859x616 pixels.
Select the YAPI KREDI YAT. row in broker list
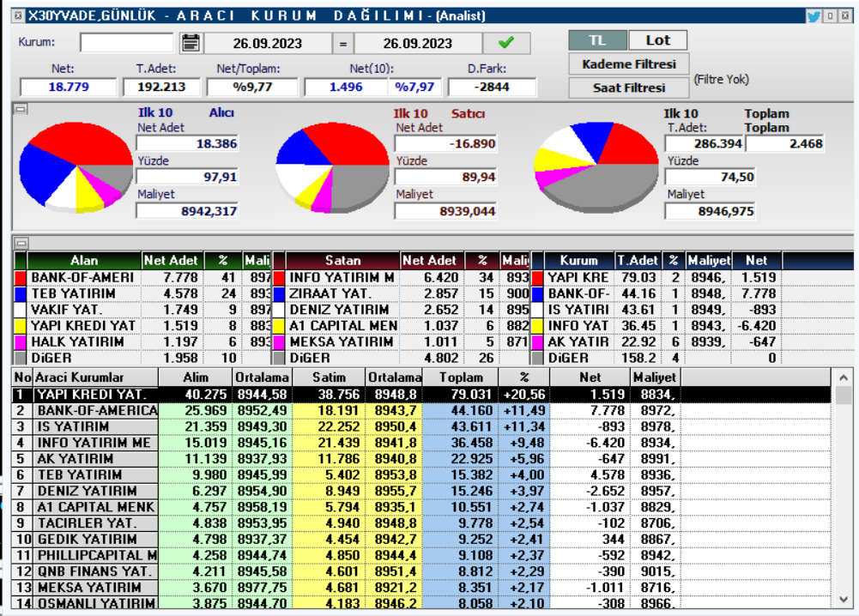click(x=420, y=395)
